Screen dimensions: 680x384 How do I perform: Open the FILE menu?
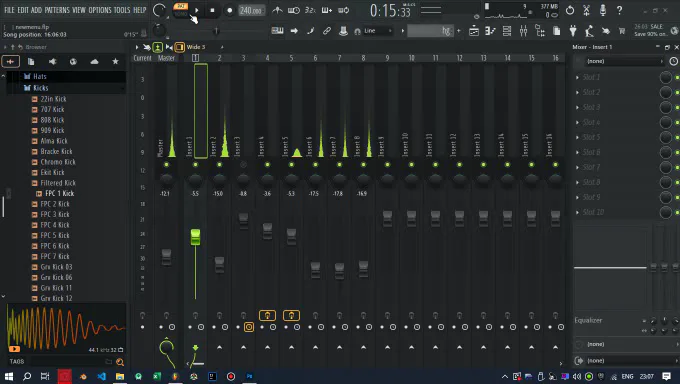(9, 10)
